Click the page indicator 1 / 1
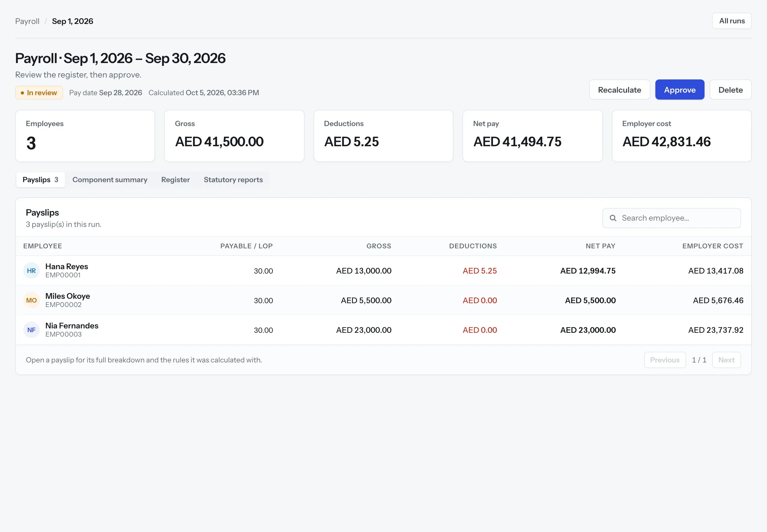This screenshot has width=767, height=532. tap(699, 360)
